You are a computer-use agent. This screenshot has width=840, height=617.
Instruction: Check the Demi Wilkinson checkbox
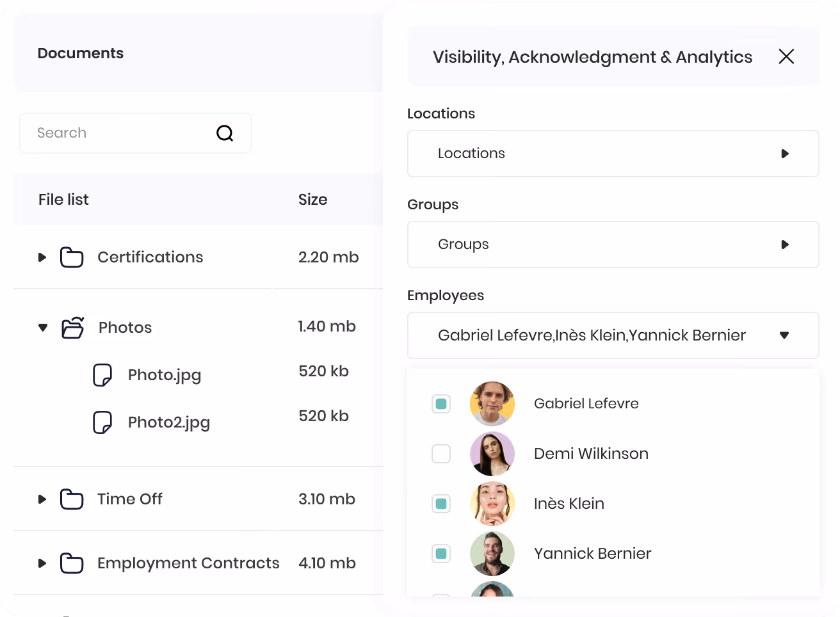coord(441,454)
